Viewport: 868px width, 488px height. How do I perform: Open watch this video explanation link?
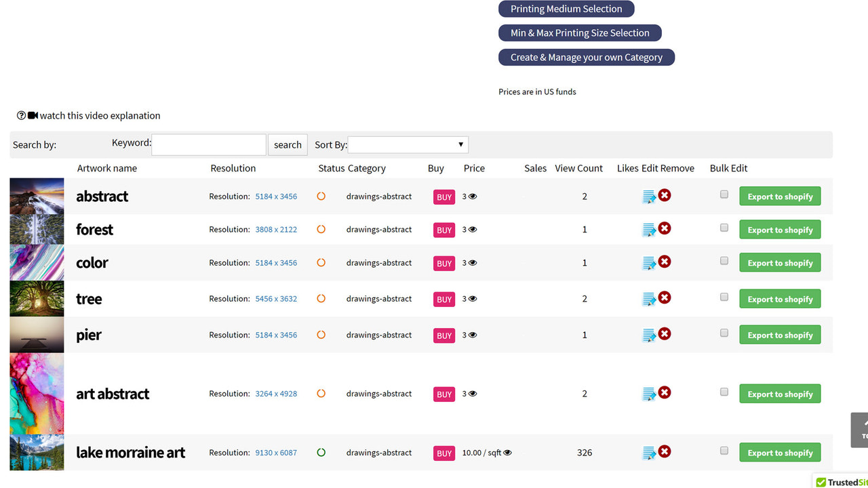tap(100, 116)
